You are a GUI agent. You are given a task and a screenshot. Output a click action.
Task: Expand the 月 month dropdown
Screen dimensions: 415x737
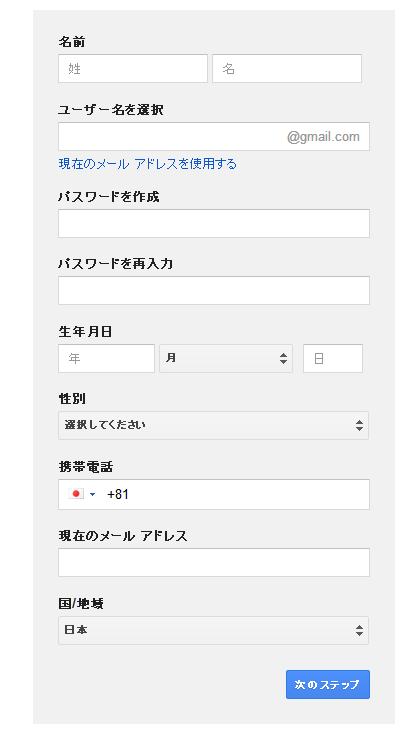[226, 358]
